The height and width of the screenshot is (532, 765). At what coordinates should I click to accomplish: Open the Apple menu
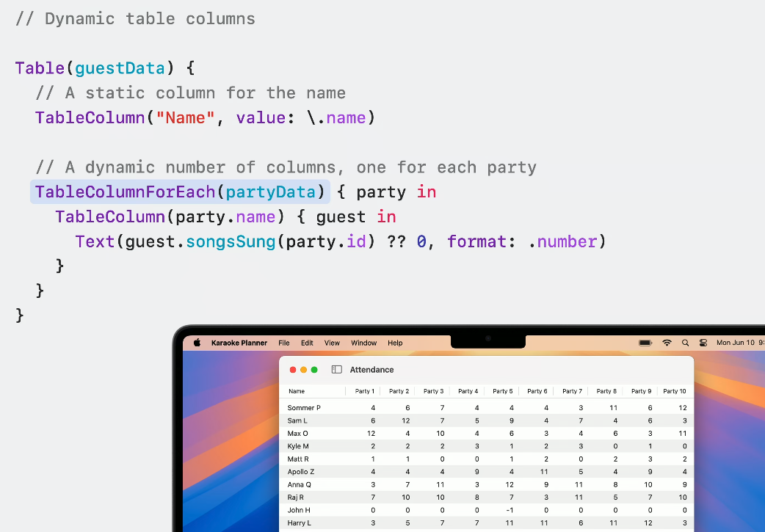(x=197, y=343)
